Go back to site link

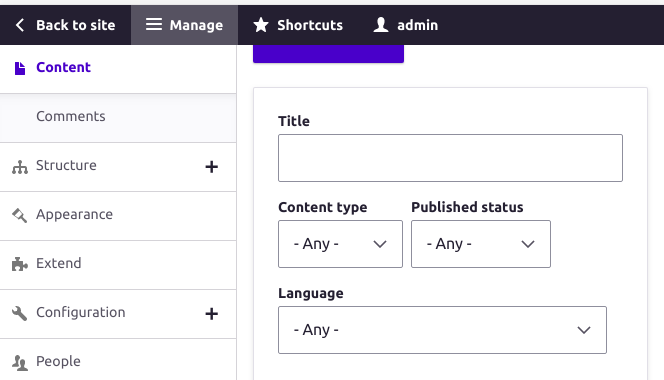(65, 25)
